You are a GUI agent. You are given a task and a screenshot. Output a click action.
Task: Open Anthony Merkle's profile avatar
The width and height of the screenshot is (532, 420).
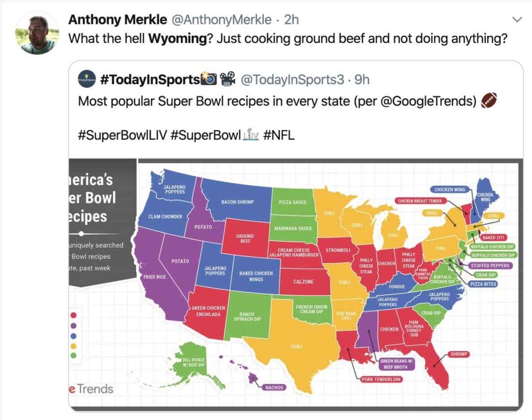37,33
